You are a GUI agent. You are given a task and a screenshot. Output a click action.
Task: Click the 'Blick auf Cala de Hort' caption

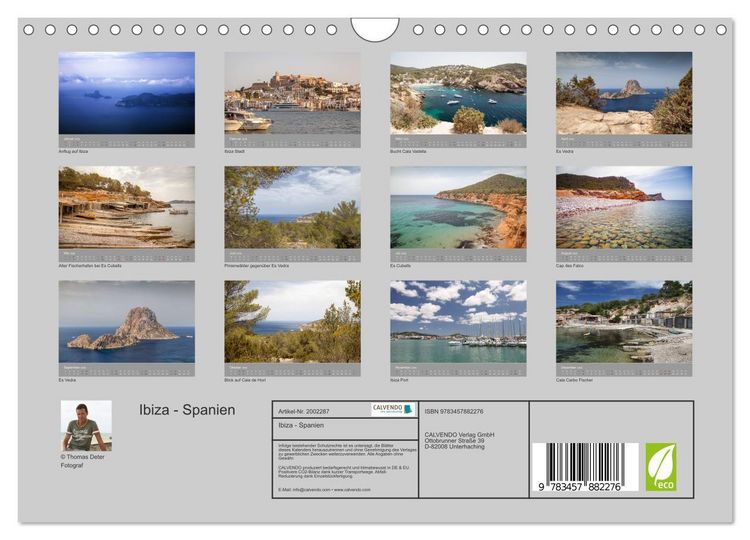[x=245, y=380]
